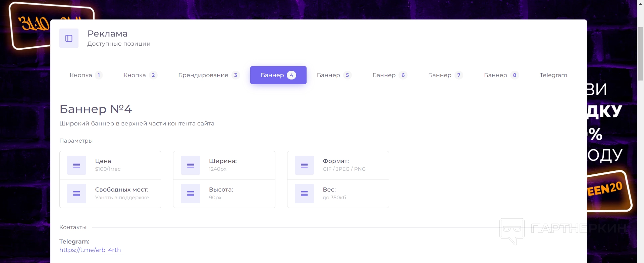Image resolution: width=644 pixels, height=263 pixels.
Task: Click the icon beside Цена
Action: click(76, 165)
